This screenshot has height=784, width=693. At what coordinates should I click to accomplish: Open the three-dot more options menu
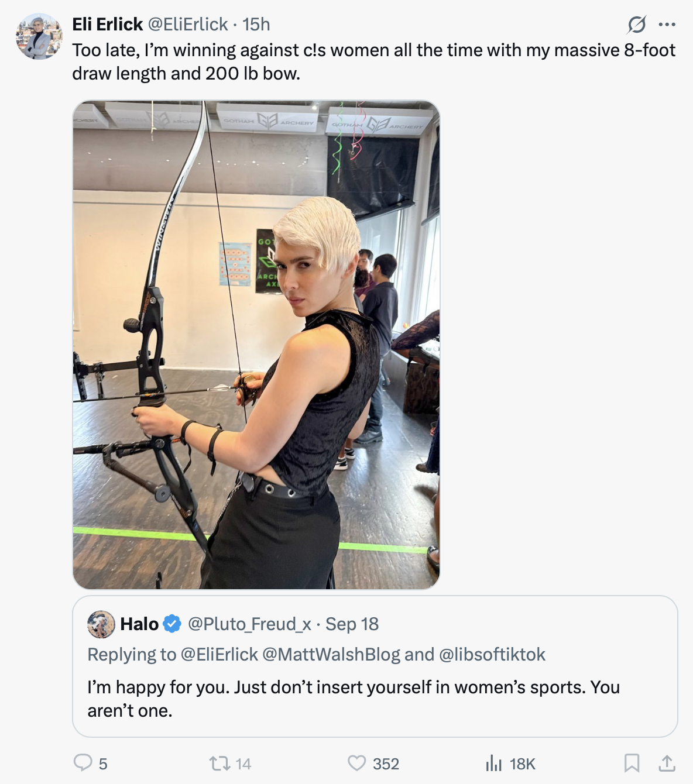667,25
